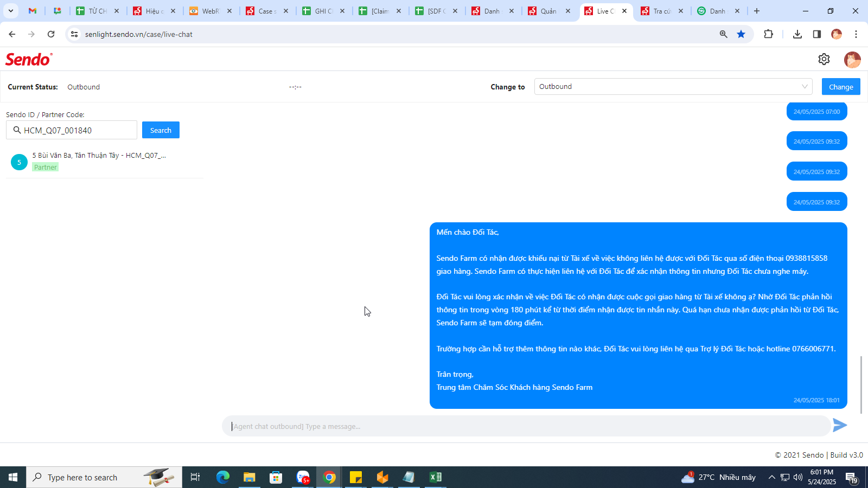Screen dimensions: 868x488
Task: Go forward with the browser forward arrow
Action: [x=31, y=34]
